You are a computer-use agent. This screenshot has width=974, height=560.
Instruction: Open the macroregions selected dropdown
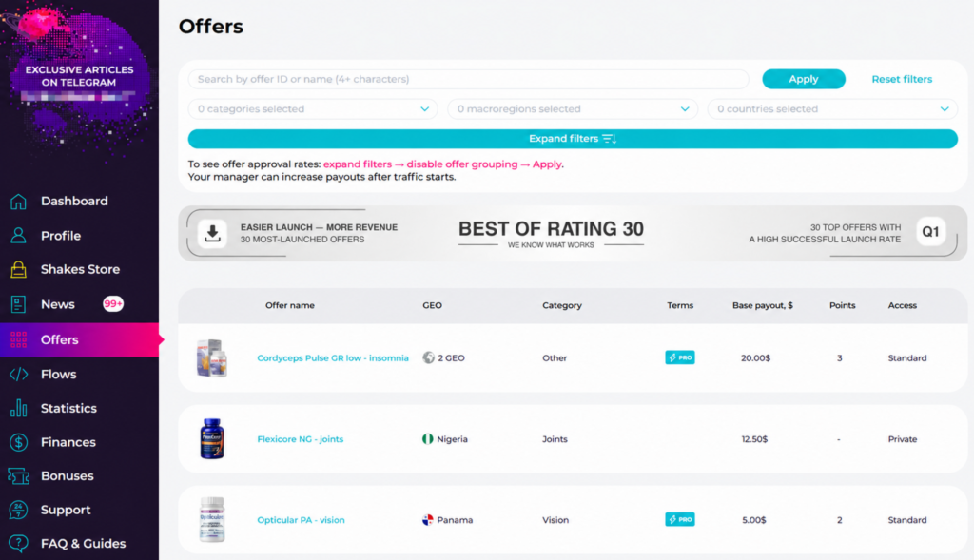pyautogui.click(x=573, y=109)
